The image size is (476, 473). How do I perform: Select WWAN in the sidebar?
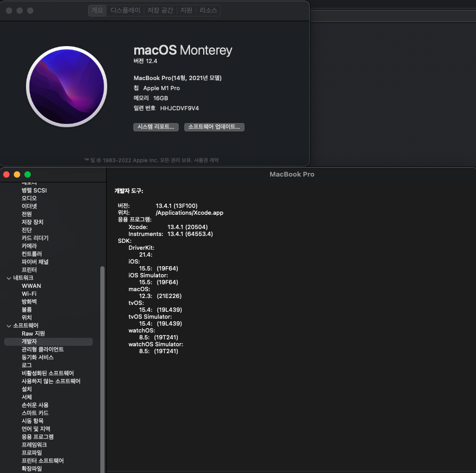pos(31,286)
